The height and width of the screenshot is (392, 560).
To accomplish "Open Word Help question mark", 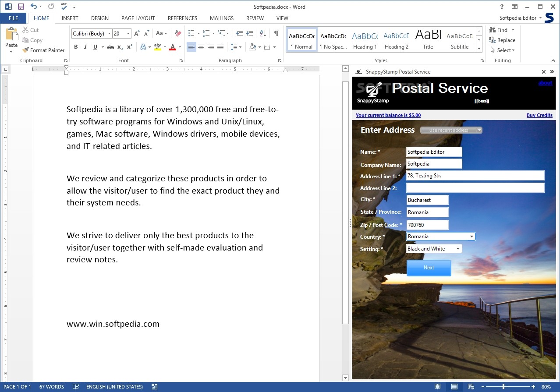I will tap(502, 7).
